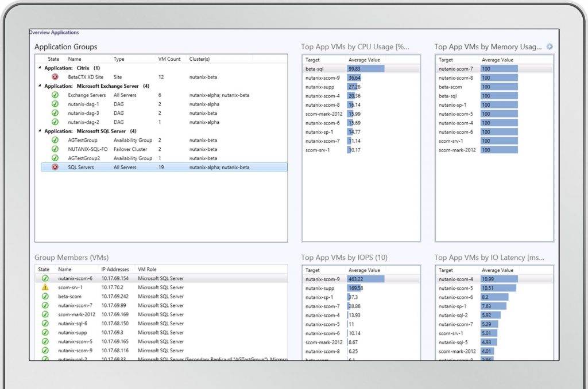
Task: Click IP address 10.17.69.154
Action: (x=115, y=278)
